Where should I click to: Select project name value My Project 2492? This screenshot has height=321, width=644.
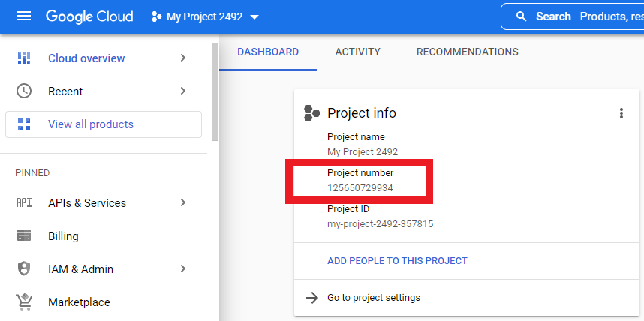coord(363,152)
